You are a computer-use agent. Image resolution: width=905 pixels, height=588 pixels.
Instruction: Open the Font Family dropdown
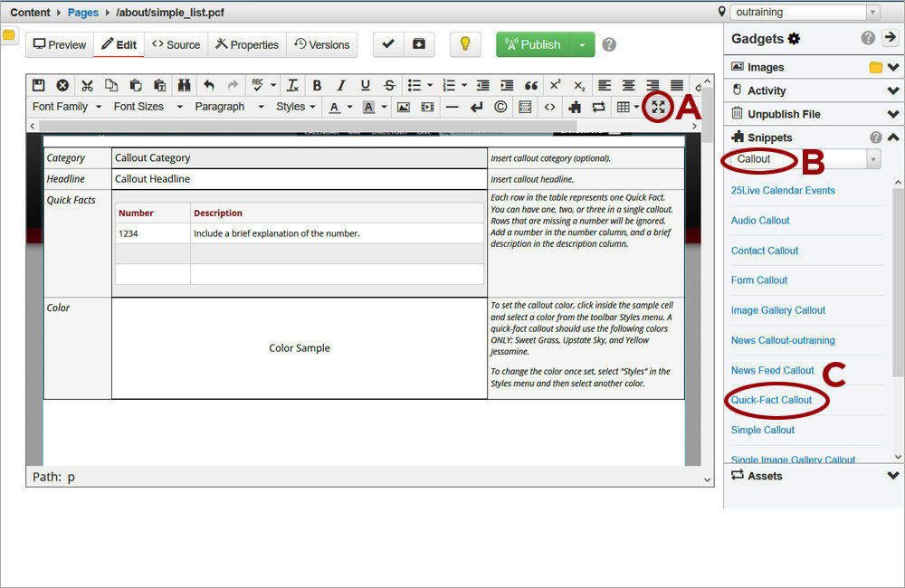(x=67, y=107)
